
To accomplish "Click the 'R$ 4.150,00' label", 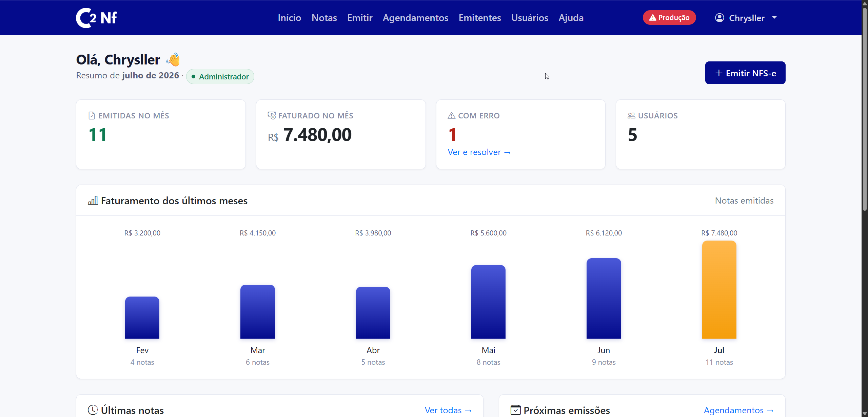I will [258, 233].
